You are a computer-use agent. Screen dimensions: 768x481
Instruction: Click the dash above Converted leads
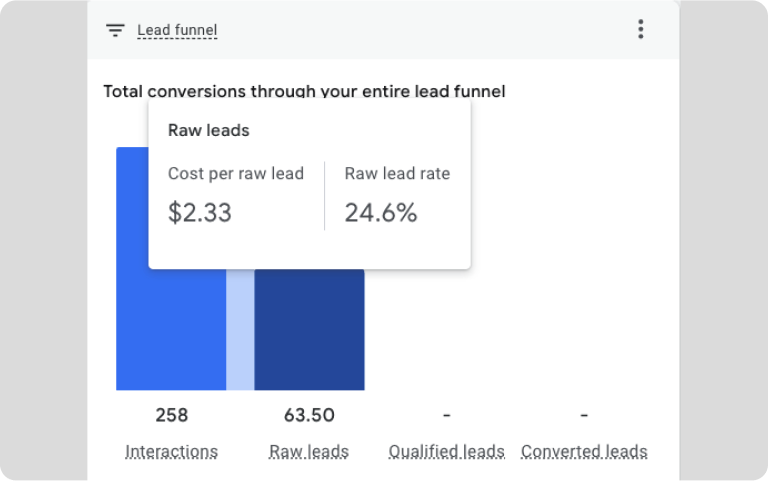(584, 415)
